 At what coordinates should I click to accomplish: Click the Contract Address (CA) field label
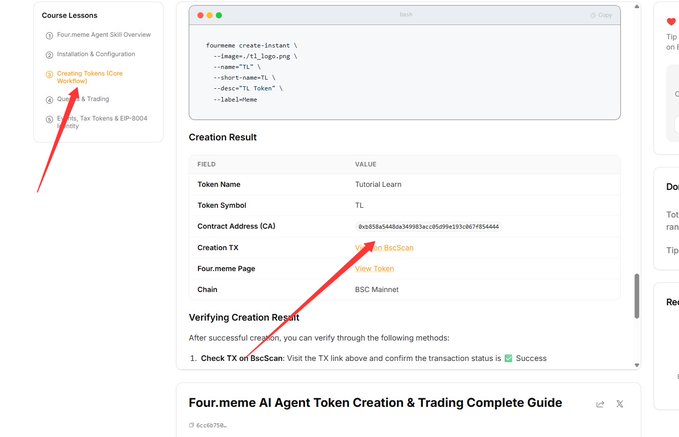(x=236, y=226)
